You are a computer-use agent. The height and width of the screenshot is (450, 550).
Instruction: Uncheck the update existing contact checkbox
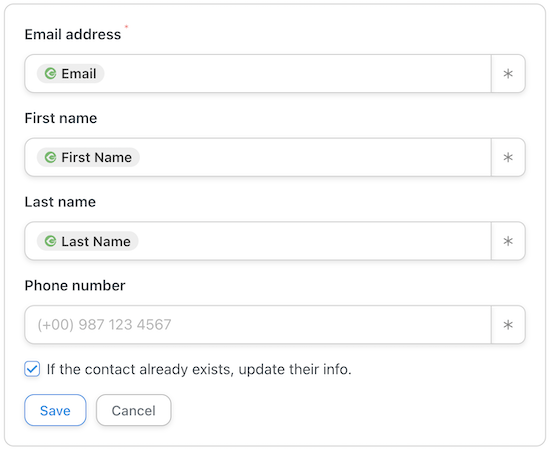coord(32,369)
